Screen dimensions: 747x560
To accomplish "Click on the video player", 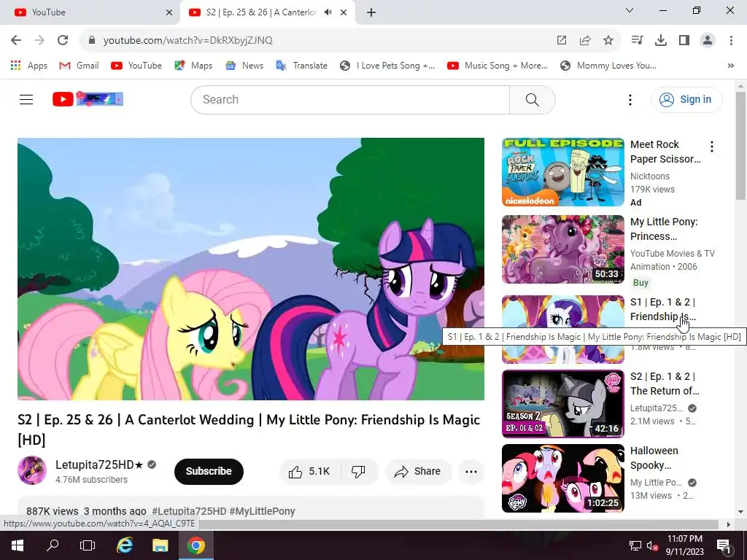I will (x=251, y=269).
